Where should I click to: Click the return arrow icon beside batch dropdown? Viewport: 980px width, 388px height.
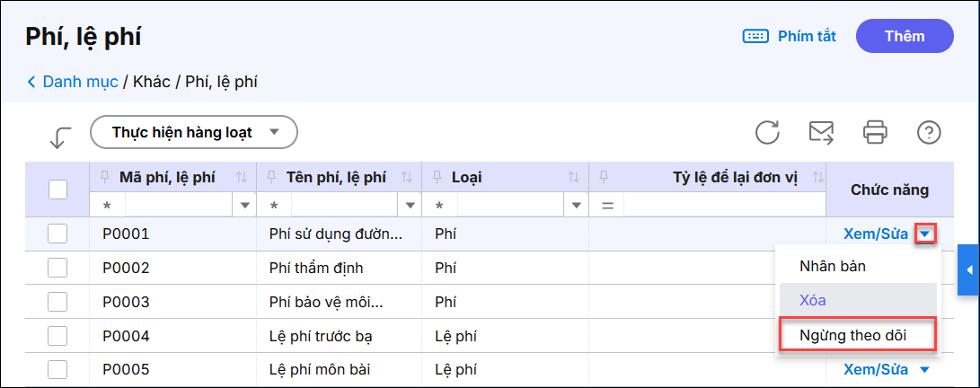[x=60, y=137]
